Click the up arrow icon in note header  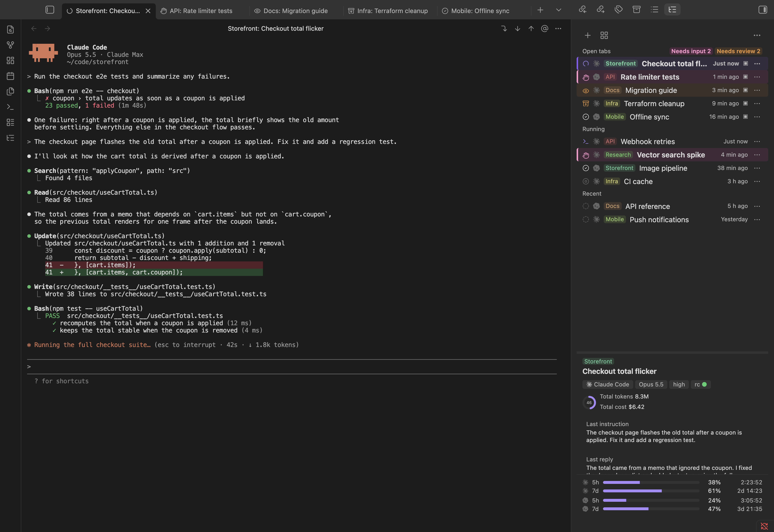coord(531,29)
